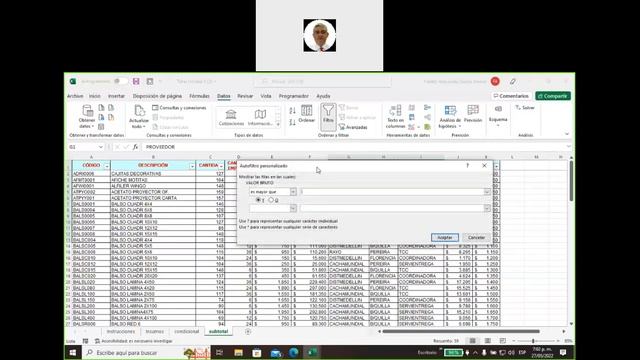Screen dimensions: 640x360
Task: Switch to Insertar ribbon tab
Action: coord(116,96)
